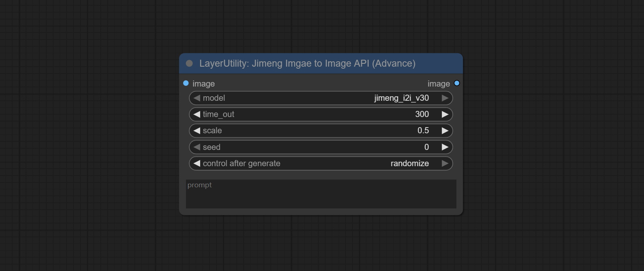Click the seed value 0
The image size is (644, 271).
click(x=426, y=147)
